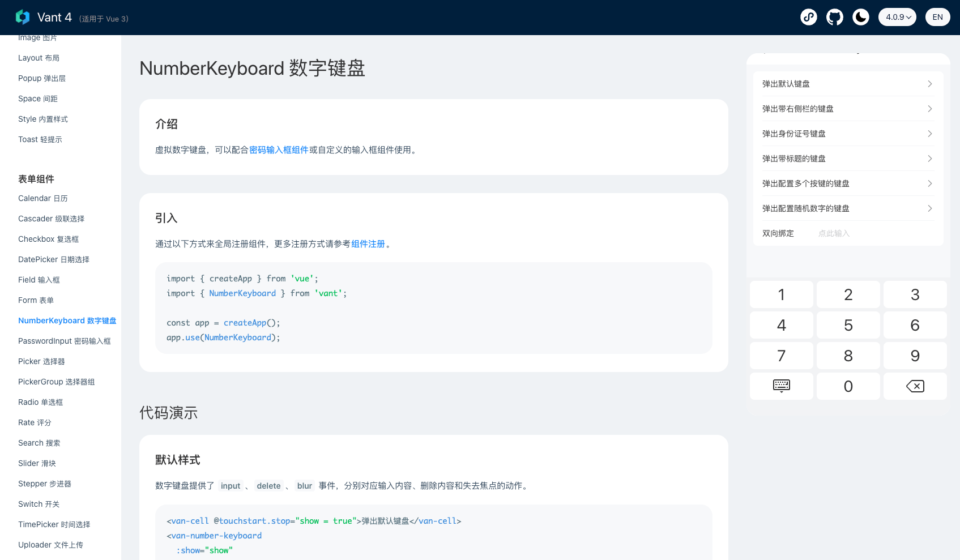Open the 4.0.9 version dropdown
Image resolution: width=960 pixels, height=560 pixels.
(x=897, y=17)
